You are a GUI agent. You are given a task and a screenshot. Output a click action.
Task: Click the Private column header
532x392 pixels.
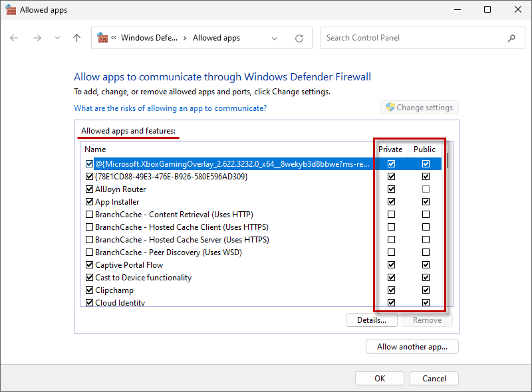pyautogui.click(x=390, y=149)
